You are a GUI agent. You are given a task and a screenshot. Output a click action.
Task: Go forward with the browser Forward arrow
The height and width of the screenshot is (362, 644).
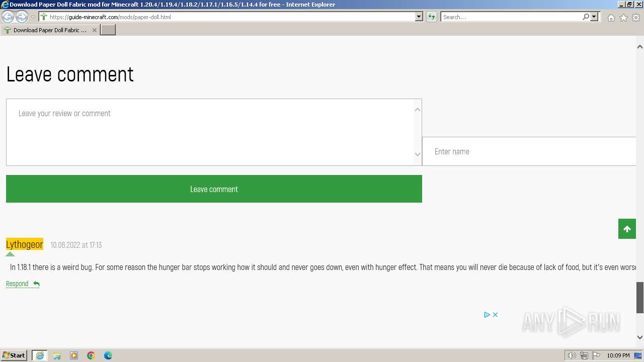22,17
